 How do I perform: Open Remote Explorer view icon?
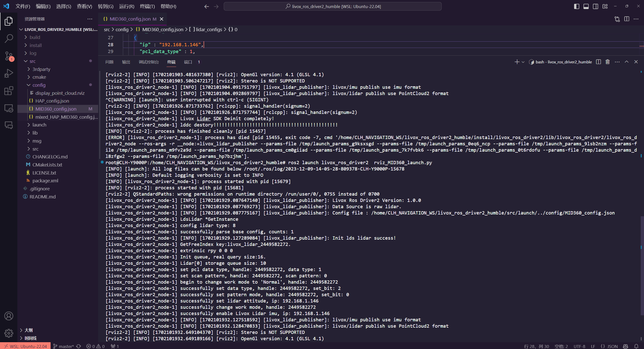9,108
